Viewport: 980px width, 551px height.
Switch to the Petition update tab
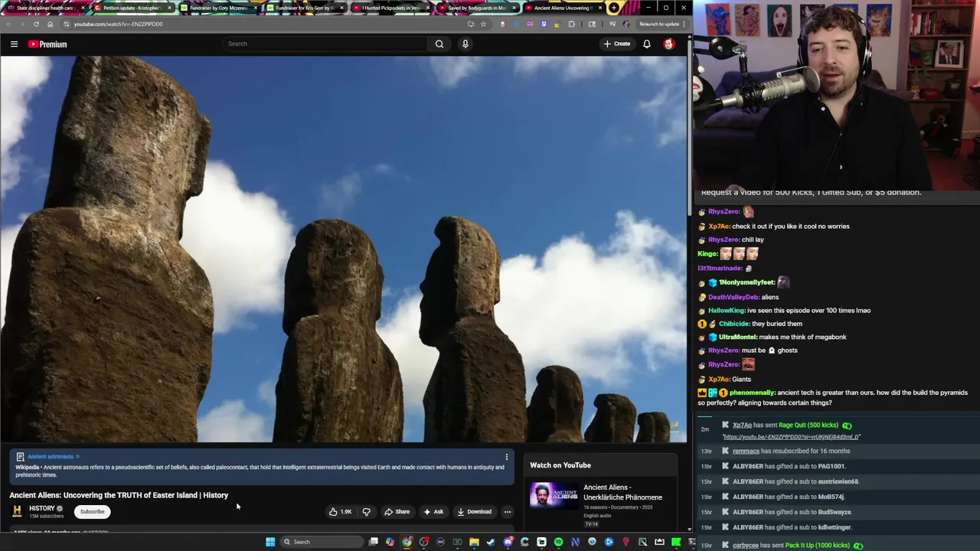pos(131,8)
